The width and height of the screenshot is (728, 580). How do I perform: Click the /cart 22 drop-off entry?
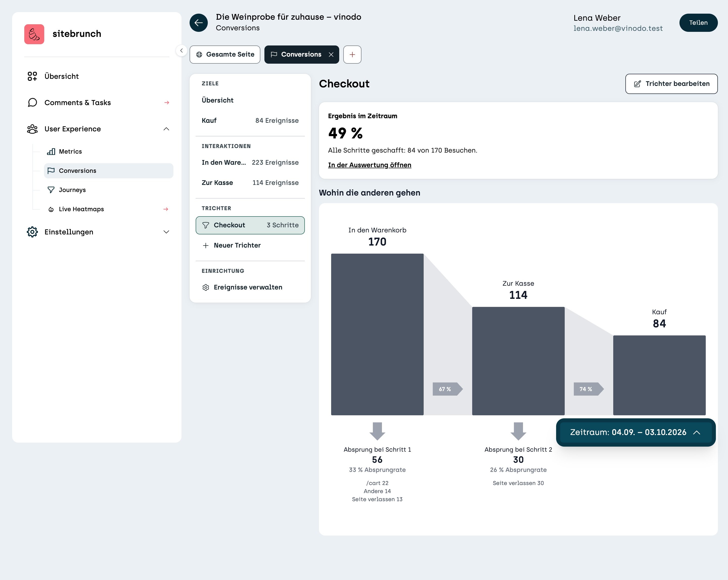[377, 483]
